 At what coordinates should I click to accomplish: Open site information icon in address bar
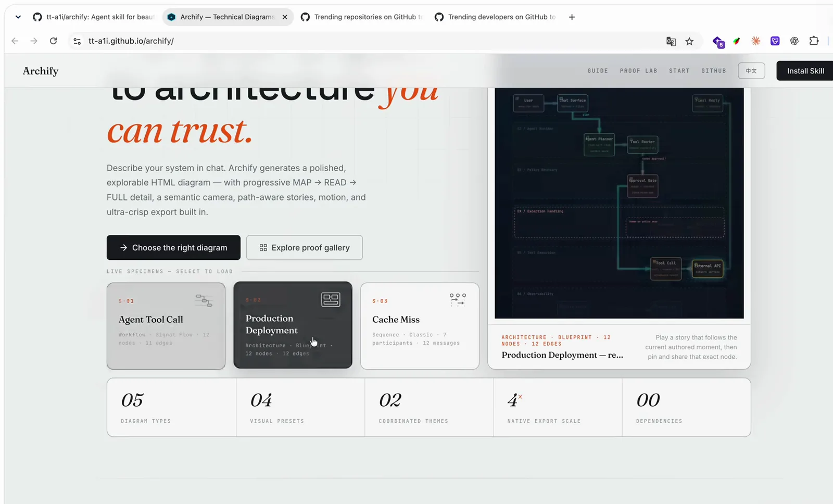tap(77, 41)
